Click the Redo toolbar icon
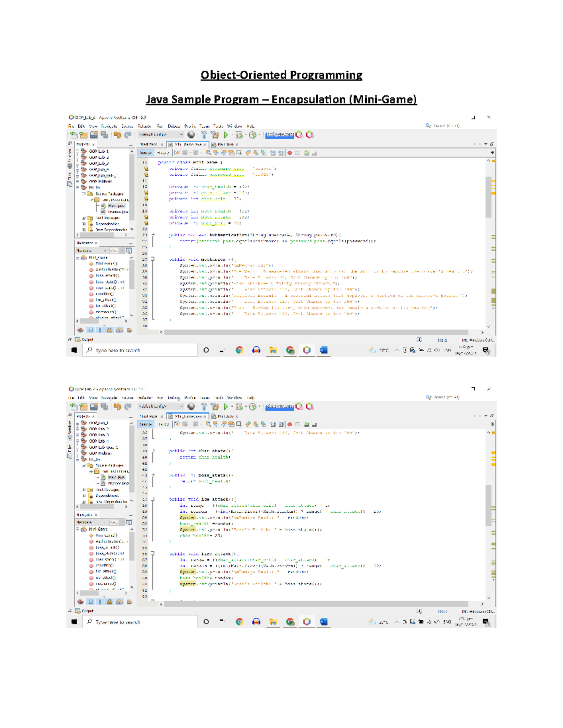Screen dimensions: 563x728 [x=129, y=135]
